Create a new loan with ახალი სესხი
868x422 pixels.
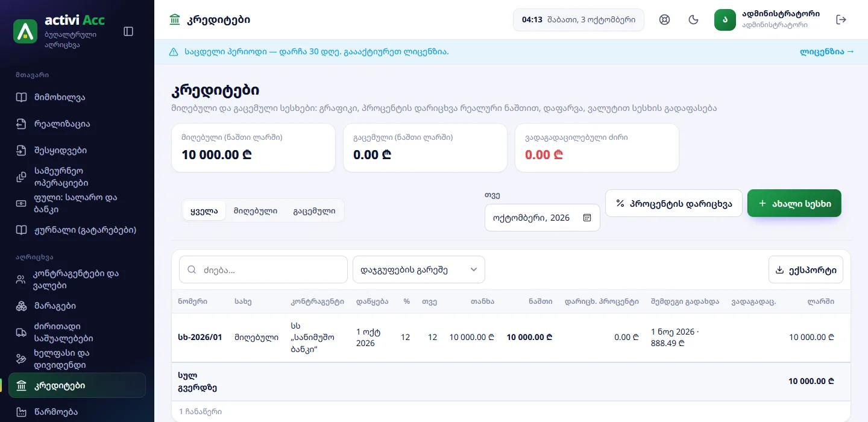(794, 203)
